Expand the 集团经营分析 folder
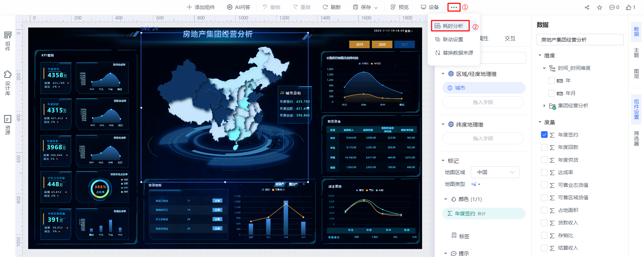 [544, 106]
